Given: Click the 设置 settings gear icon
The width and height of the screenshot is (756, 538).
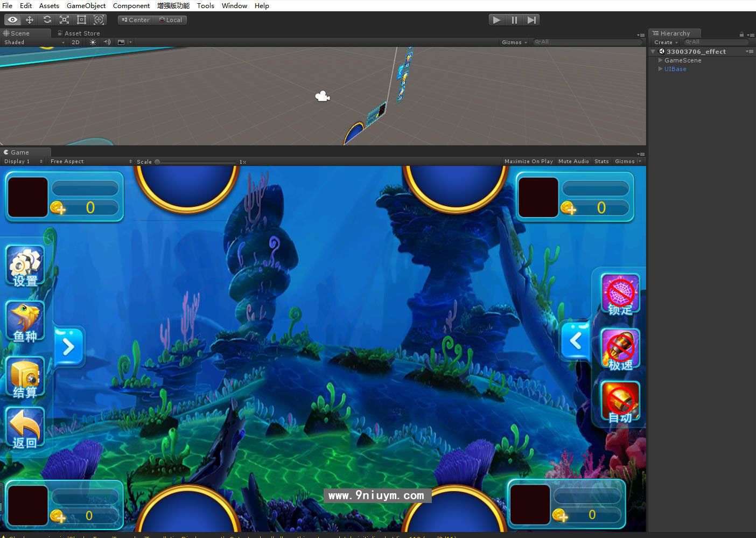Looking at the screenshot, I should [25, 266].
